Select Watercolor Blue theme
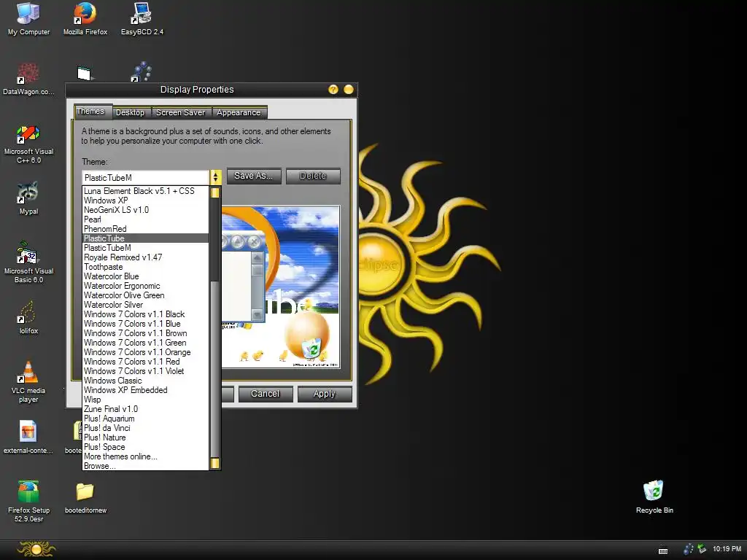Viewport: 747px width, 560px height. pyautogui.click(x=145, y=276)
